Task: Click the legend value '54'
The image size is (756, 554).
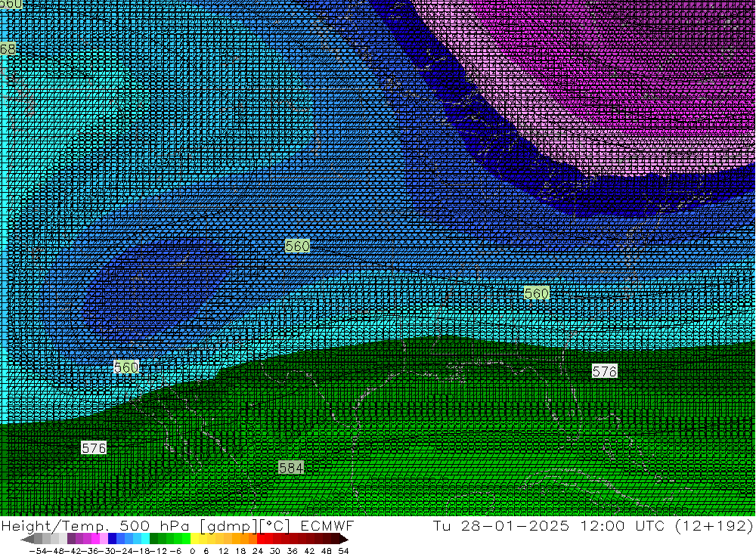Action: [343, 551]
